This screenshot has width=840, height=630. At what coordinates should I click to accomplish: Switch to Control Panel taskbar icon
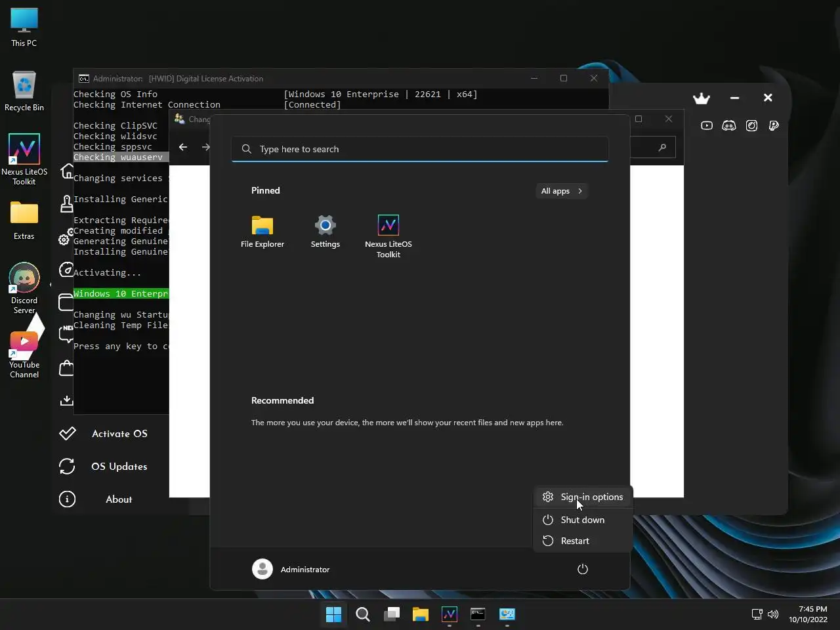click(x=507, y=614)
